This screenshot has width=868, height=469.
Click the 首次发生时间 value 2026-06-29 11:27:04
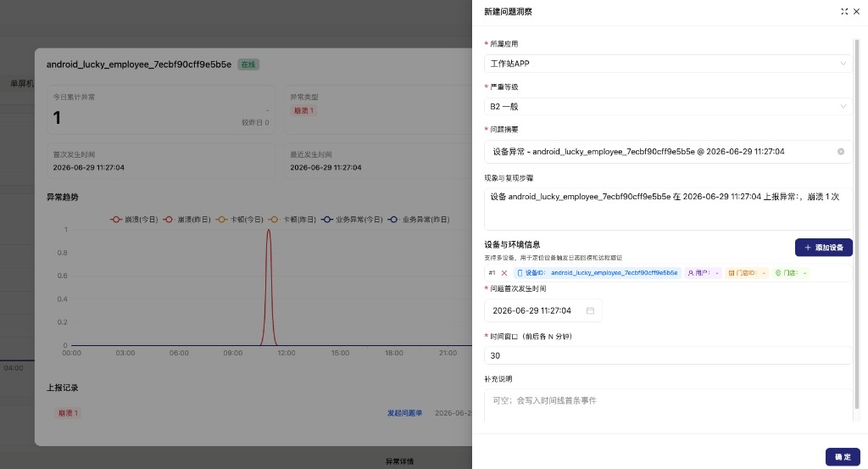(88, 168)
